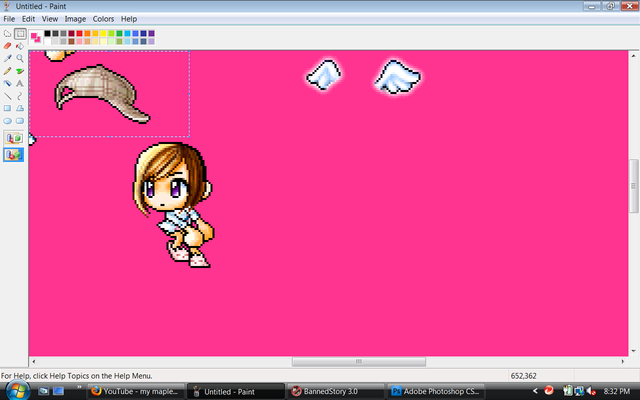Click the Show Desktop quick launch icon

pos(43,391)
